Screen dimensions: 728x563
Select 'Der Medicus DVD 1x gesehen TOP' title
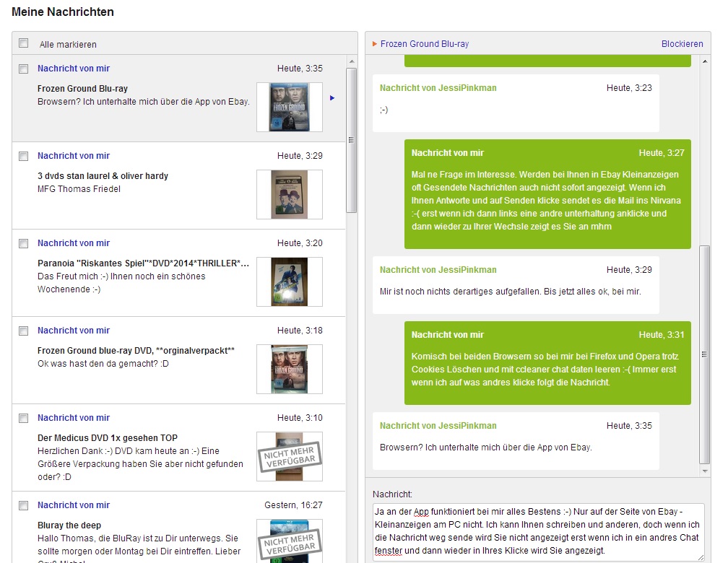coord(107,437)
